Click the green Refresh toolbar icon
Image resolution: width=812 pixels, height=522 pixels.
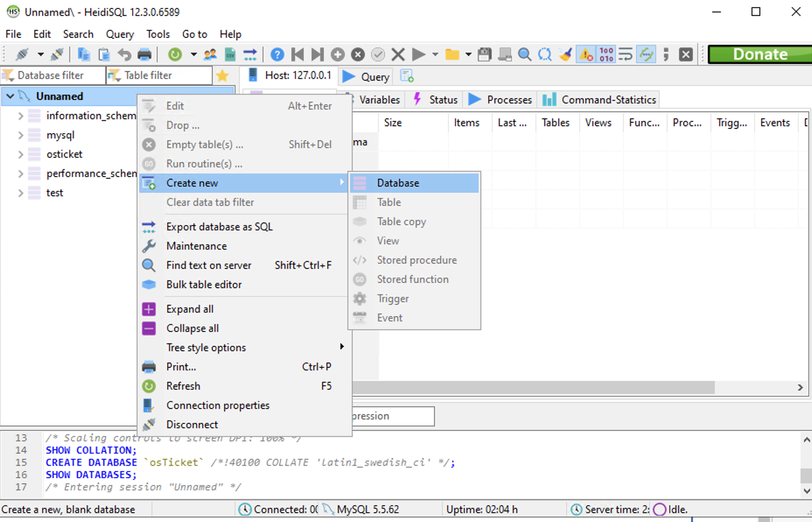coord(175,54)
